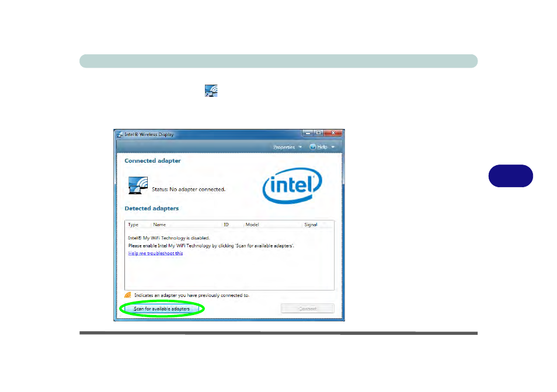Sort adapters by the Model column

click(x=252, y=225)
